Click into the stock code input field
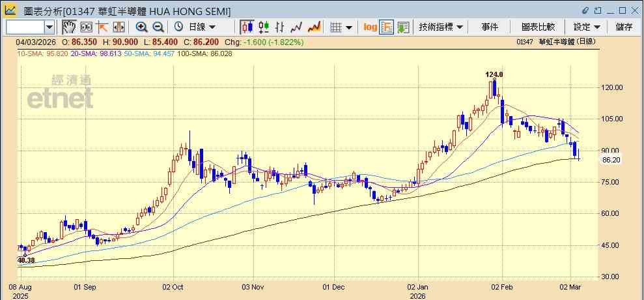 25,27
